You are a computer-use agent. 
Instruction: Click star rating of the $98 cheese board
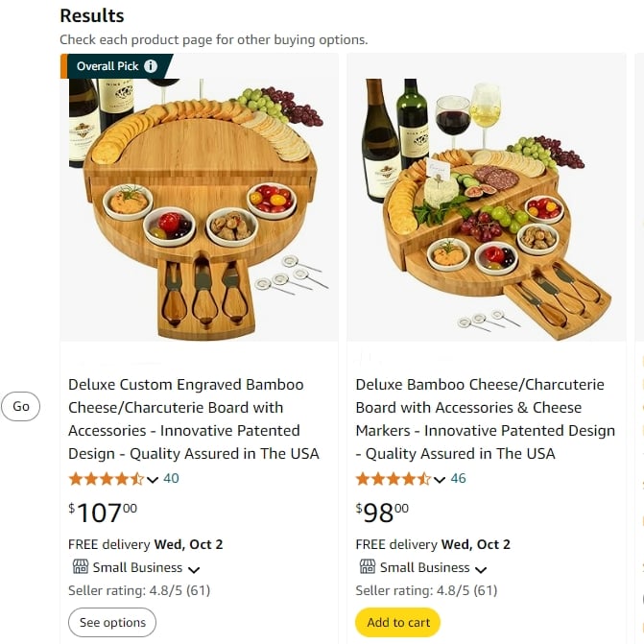pos(394,479)
